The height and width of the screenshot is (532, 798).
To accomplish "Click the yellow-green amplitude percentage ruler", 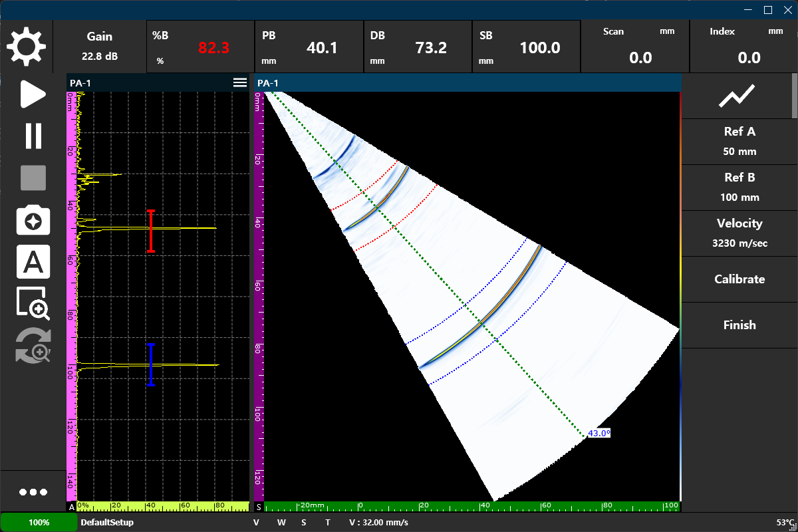I will pos(162,507).
